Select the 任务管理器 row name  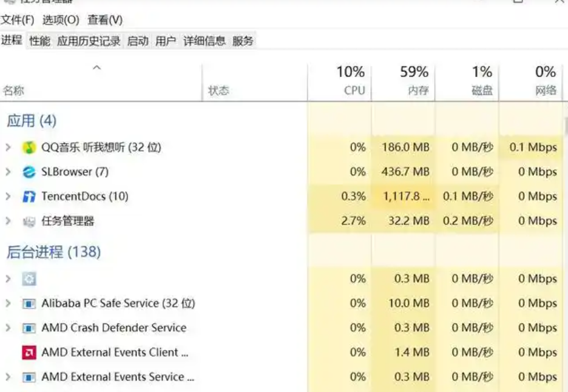[x=68, y=221]
